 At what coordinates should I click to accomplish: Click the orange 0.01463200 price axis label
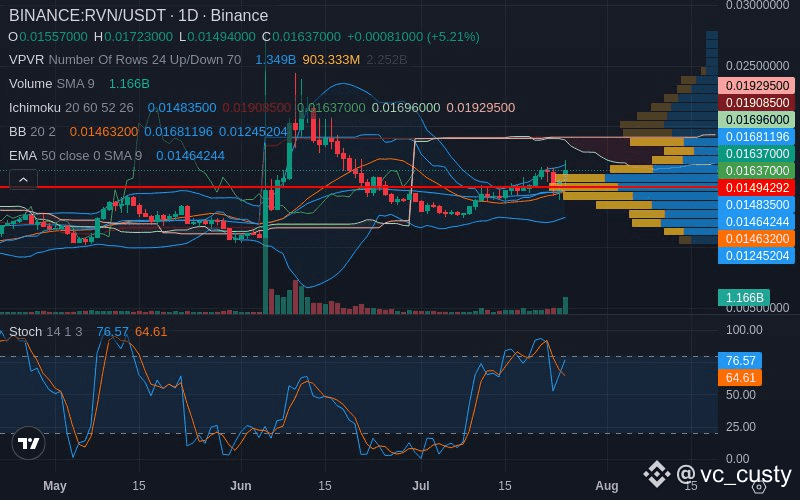pyautogui.click(x=756, y=239)
